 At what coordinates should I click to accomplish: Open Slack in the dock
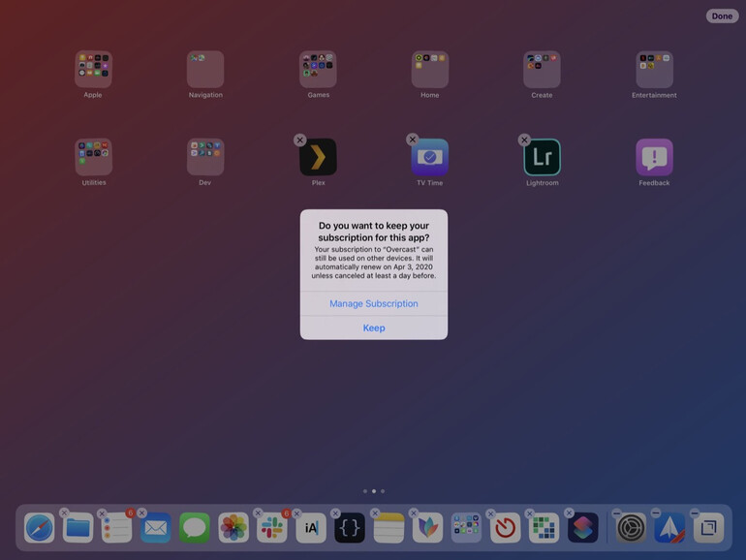pyautogui.click(x=272, y=528)
